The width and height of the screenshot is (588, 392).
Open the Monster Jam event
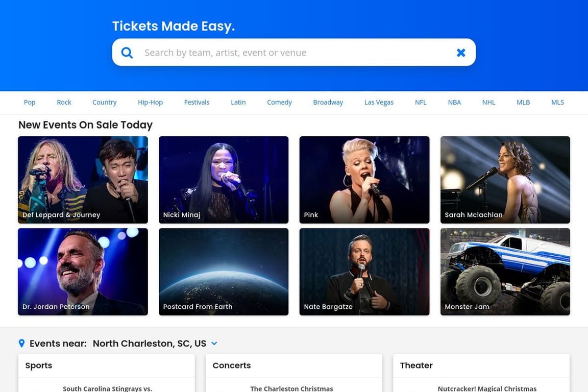click(x=505, y=271)
